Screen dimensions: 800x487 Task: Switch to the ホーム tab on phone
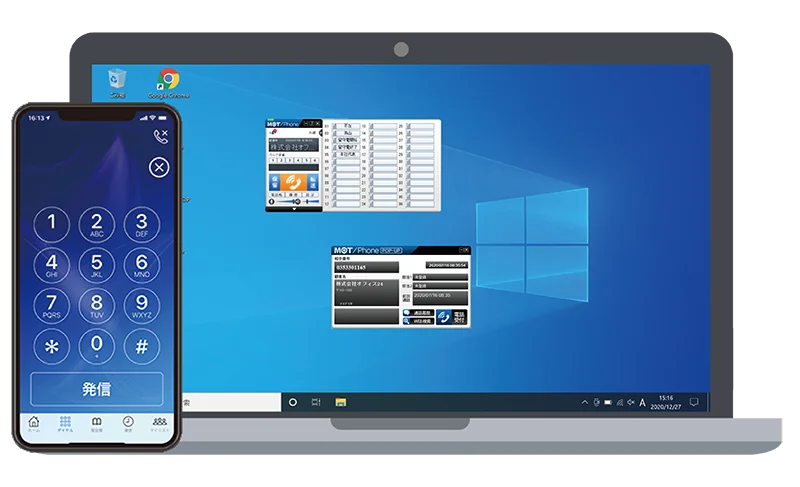pos(35,424)
